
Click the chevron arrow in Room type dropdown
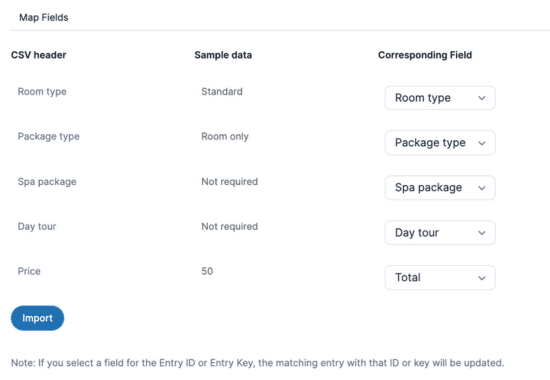[x=482, y=98]
